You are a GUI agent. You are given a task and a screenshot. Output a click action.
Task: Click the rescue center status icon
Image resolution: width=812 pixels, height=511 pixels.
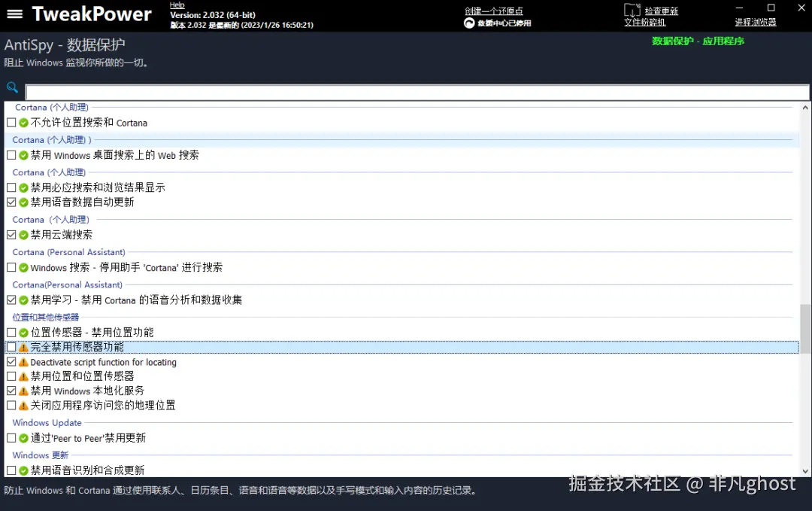[x=469, y=23]
